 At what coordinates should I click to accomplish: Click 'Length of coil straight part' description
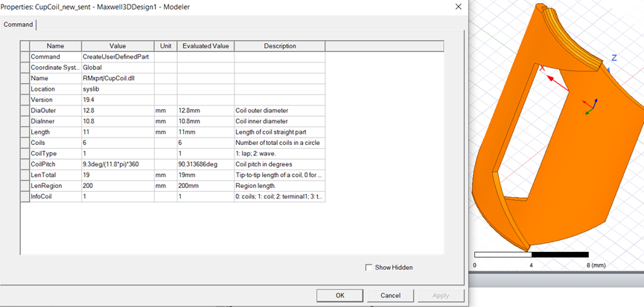280,132
